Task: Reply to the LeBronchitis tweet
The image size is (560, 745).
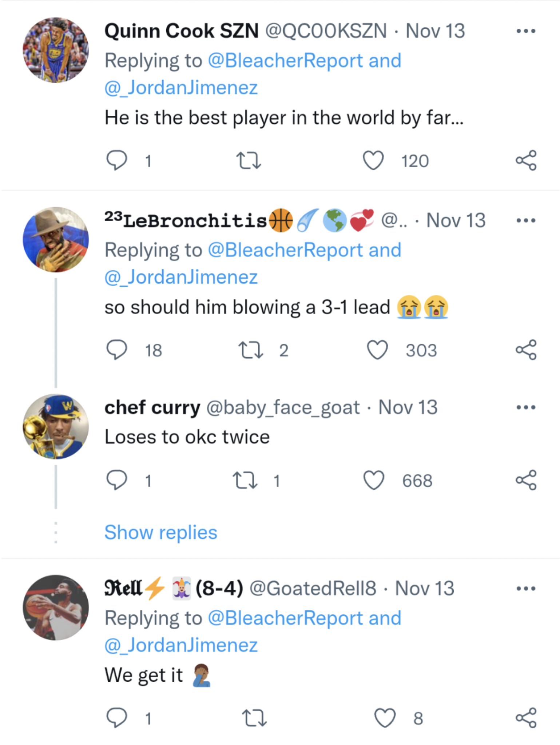Action: pyautogui.click(x=116, y=350)
